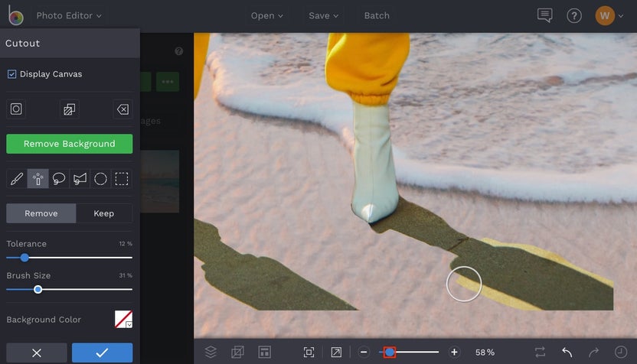Image resolution: width=637 pixels, height=364 pixels.
Task: Go to Batch processing
Action: 377,15
